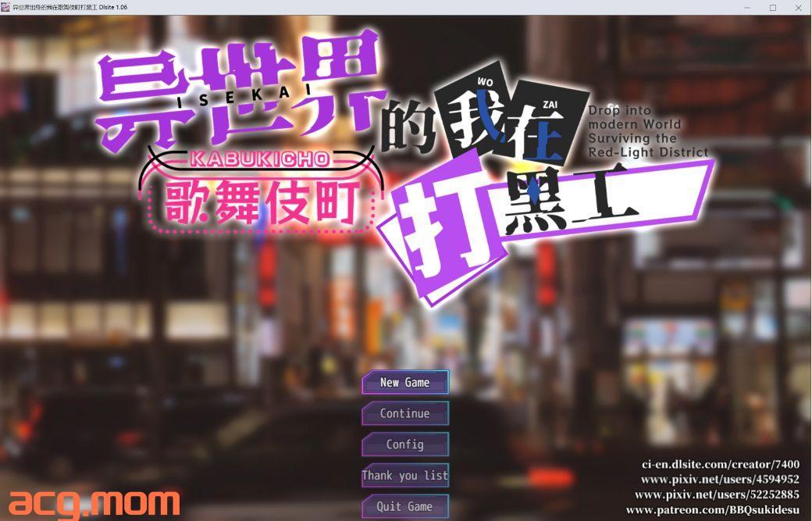Click the window title text ending in Dlsite 1.06
Viewport: 812px width, 521px height.
point(70,7)
